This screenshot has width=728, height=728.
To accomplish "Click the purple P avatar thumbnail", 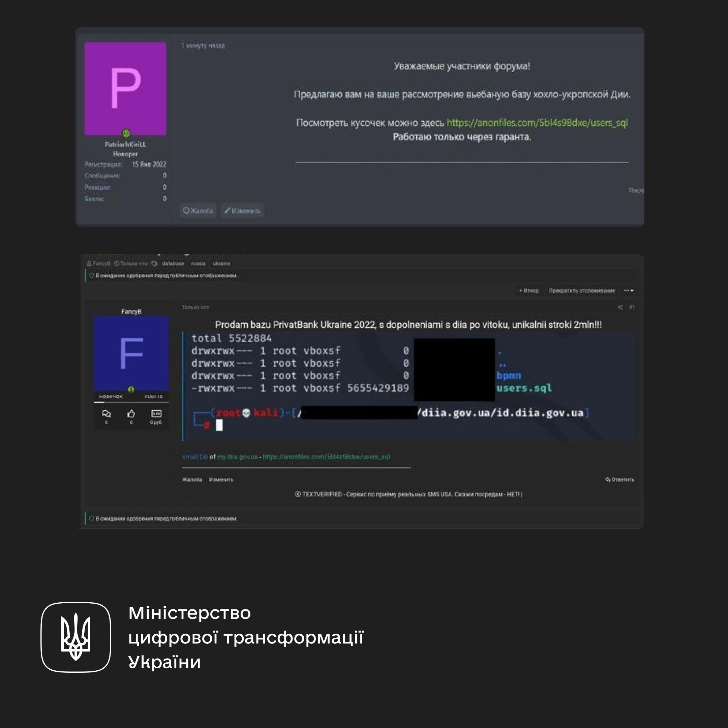I will pyautogui.click(x=125, y=89).
